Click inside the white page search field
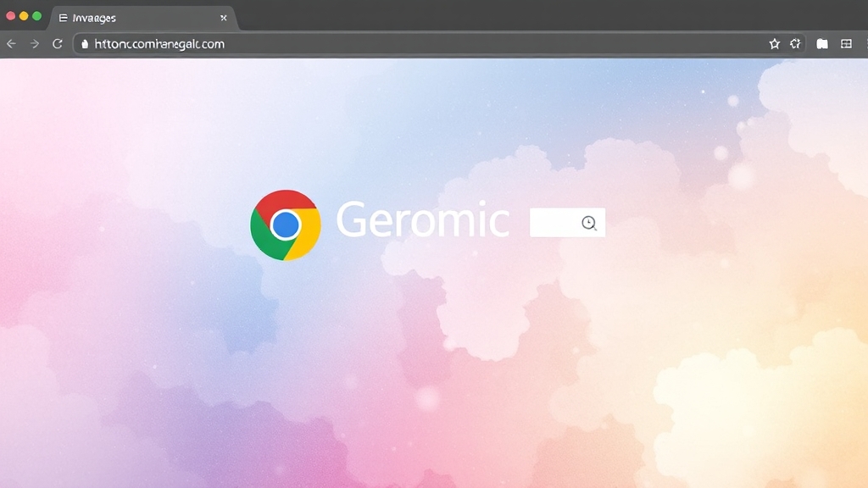Viewport: 868px width, 488px height. 554,223
